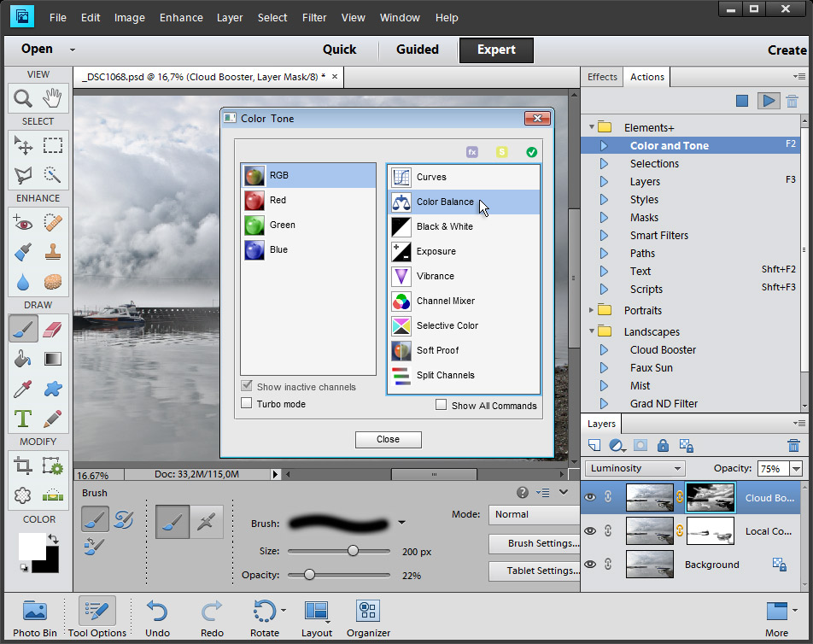Select the Custom Shape tool

click(53, 389)
